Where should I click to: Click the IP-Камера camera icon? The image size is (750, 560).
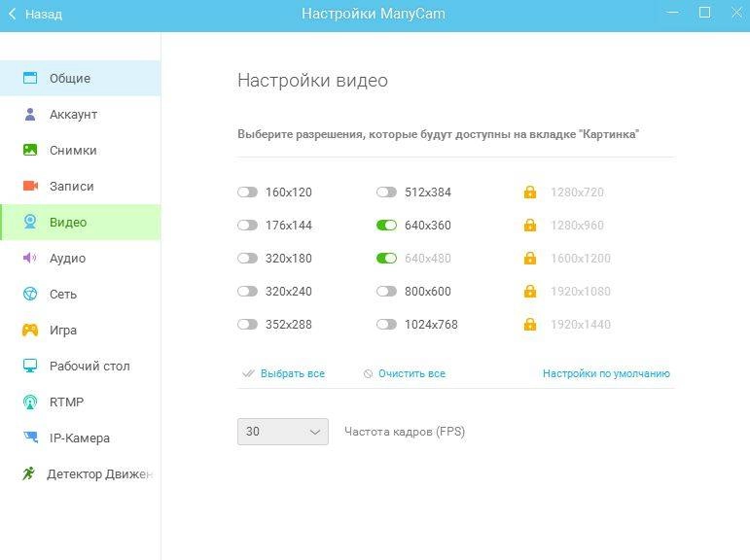[30, 437]
